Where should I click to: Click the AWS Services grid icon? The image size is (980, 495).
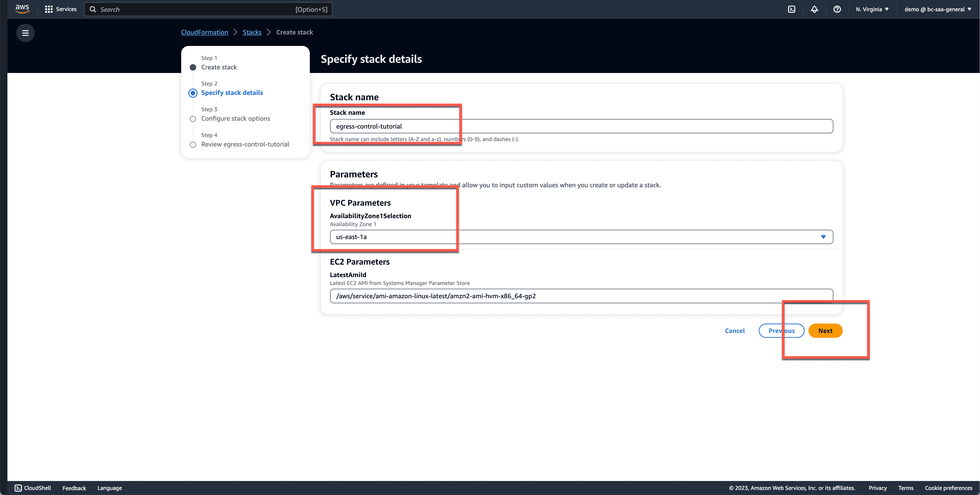49,9
